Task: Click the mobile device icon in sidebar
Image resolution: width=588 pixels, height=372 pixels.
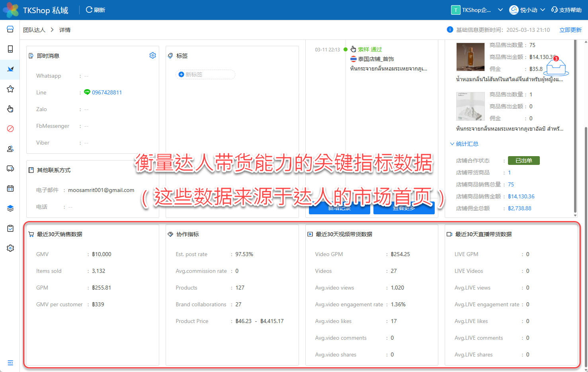Action: tap(10, 49)
